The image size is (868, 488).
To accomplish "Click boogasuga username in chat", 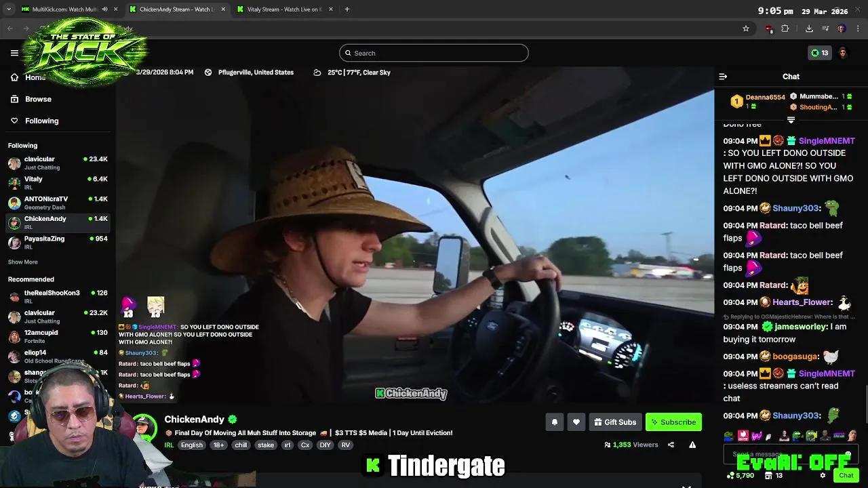I will tap(795, 357).
